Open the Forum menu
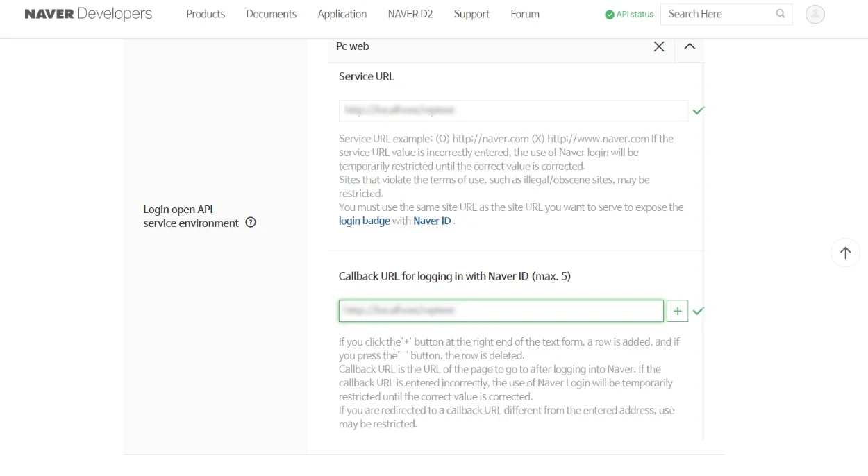 (525, 14)
